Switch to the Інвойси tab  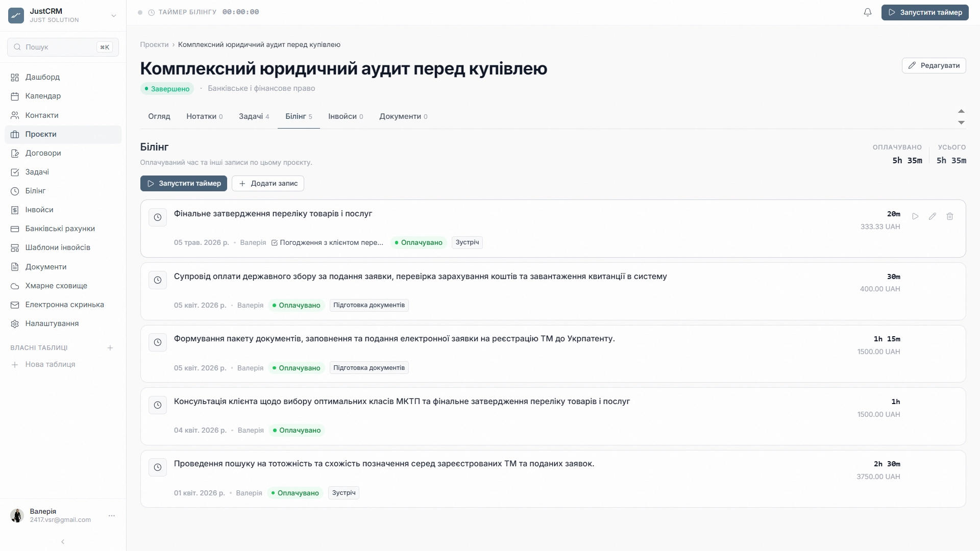point(346,116)
